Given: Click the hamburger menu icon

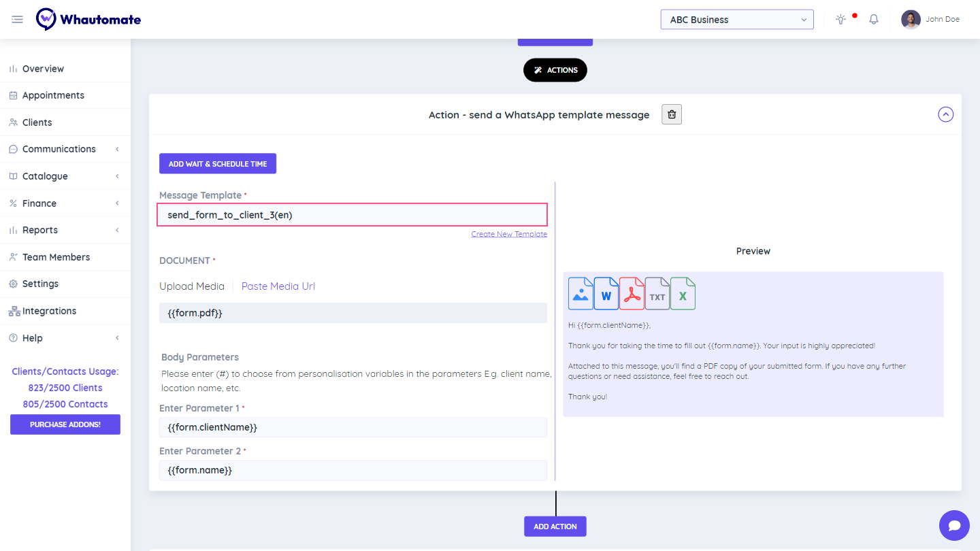Looking at the screenshot, I should pos(18,20).
